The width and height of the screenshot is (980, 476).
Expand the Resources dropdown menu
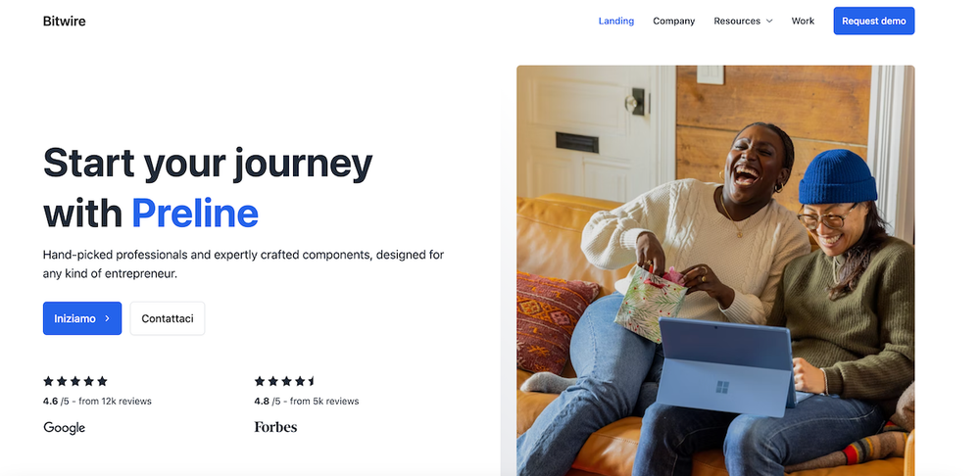(x=743, y=22)
